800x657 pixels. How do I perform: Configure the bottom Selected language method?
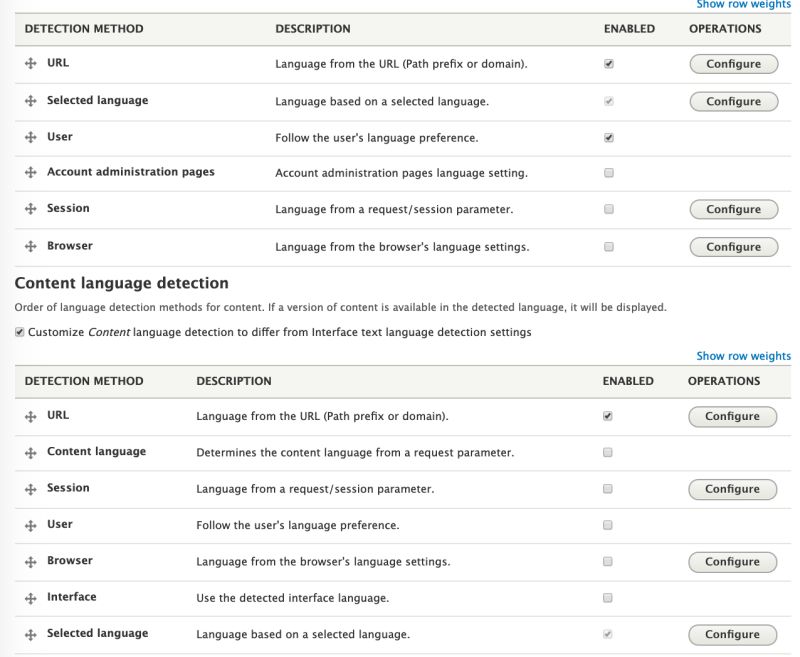(732, 635)
